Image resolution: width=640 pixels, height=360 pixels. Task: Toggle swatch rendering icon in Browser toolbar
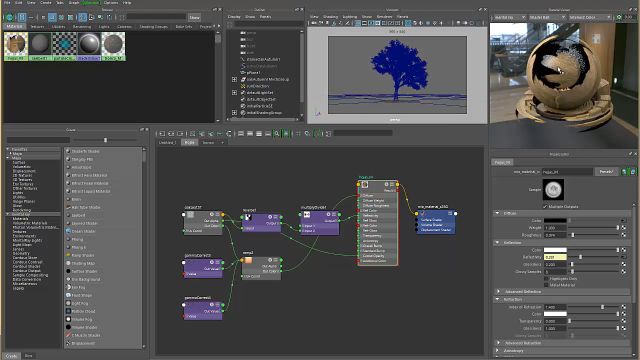tap(9, 17)
